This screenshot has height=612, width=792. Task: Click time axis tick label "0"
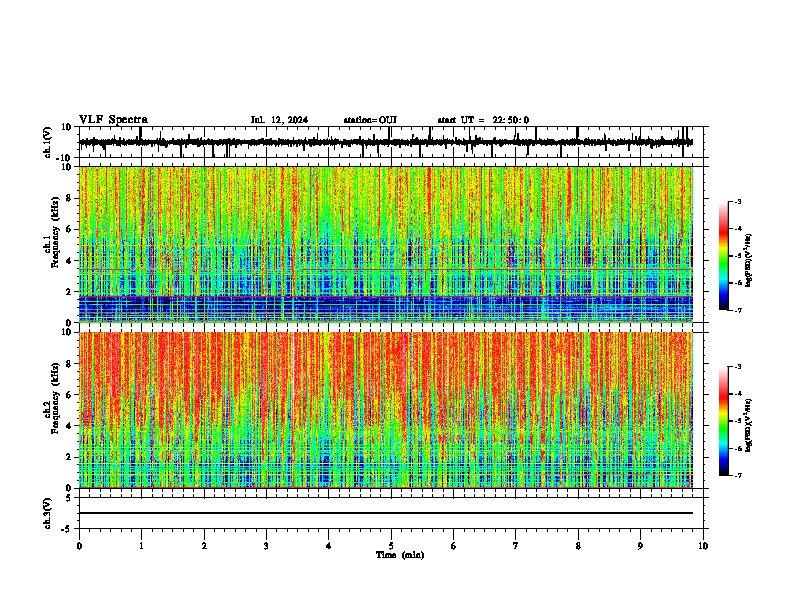tap(79, 546)
